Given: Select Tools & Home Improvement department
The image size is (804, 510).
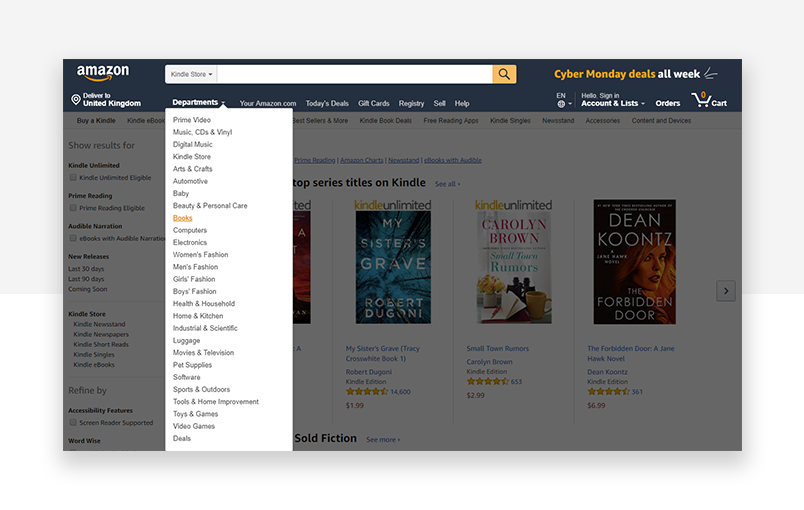Looking at the screenshot, I should pyautogui.click(x=216, y=402).
